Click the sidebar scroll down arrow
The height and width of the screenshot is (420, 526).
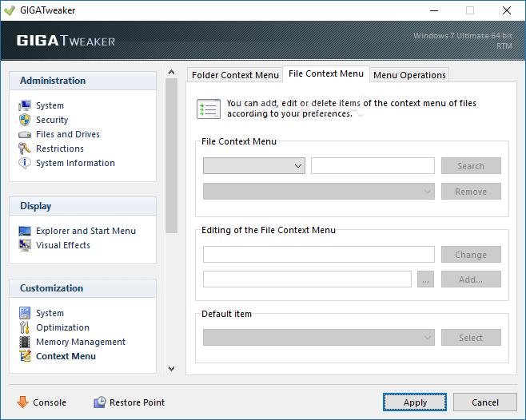point(171,369)
